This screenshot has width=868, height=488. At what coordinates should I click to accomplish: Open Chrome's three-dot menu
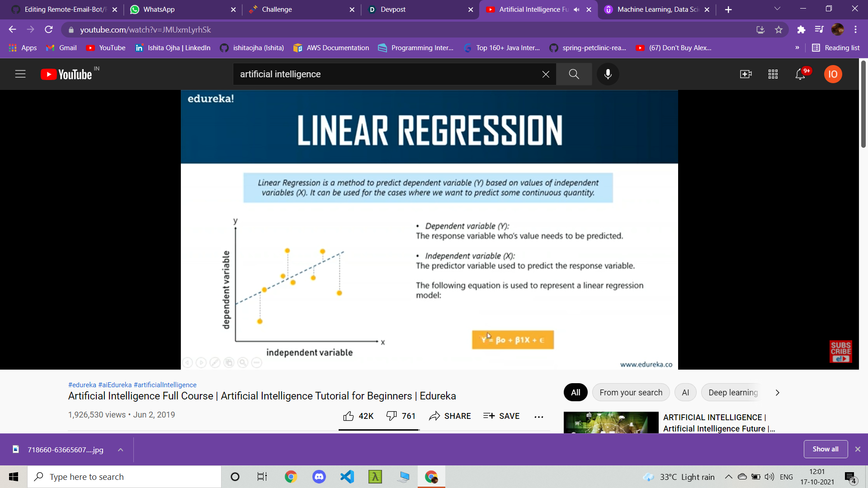point(855,29)
